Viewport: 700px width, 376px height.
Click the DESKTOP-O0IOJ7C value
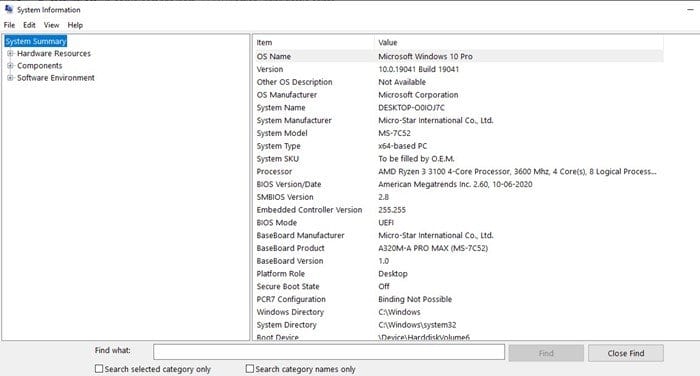(x=411, y=108)
